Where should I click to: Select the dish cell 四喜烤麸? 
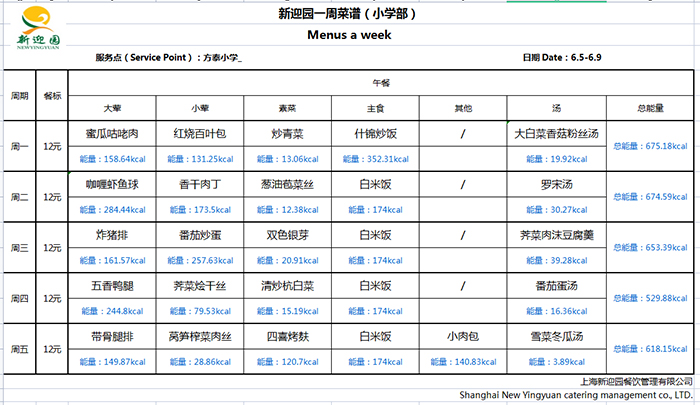288,336
